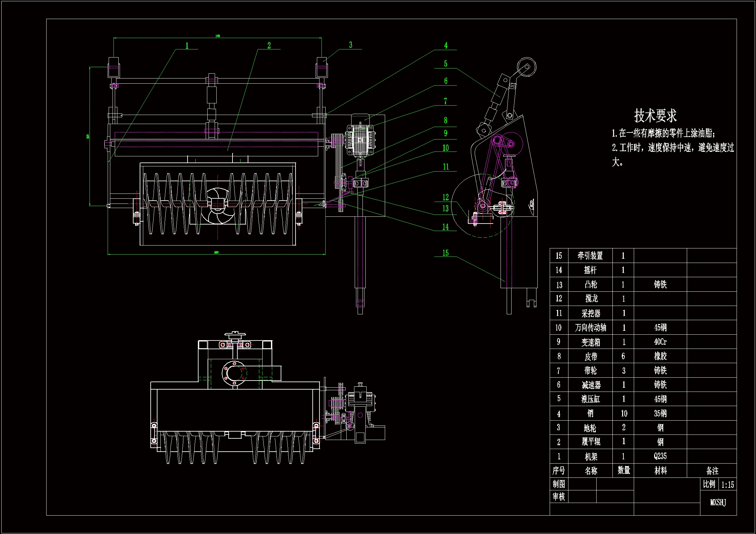756x534 pixels.
Task: Select the 备注 column header cell
Action: 712,471
